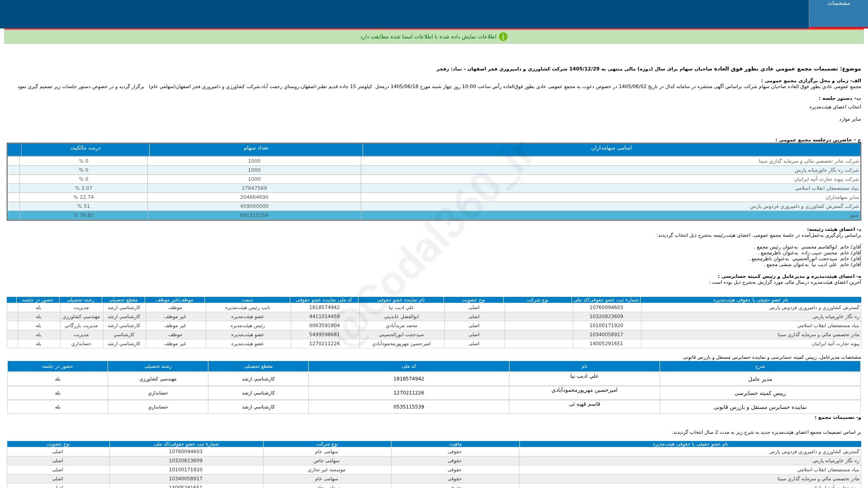868x488 pixels.
Task: Click the موظف/غير موظف column header
Action: [175, 300]
